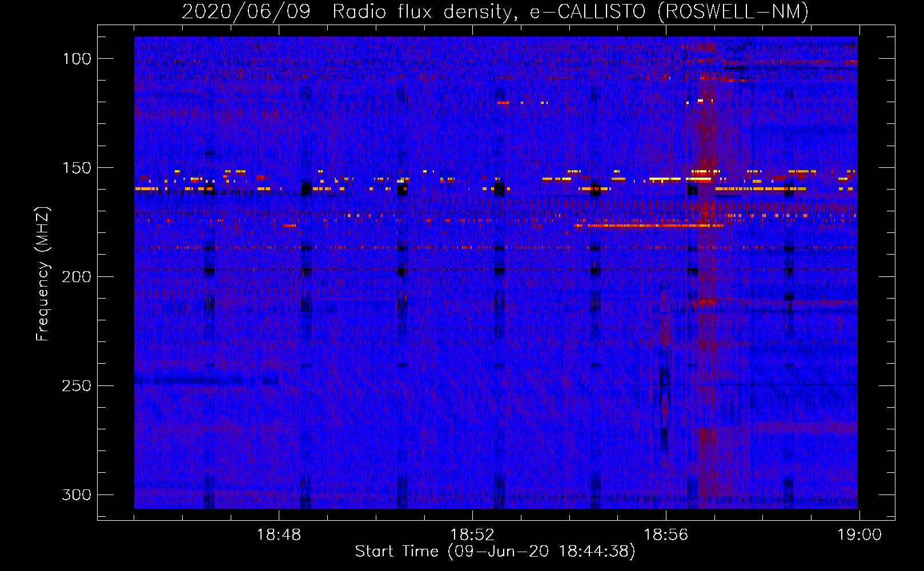The image size is (924, 571).
Task: Select the 300 frequency tick label
Action: 77,494
